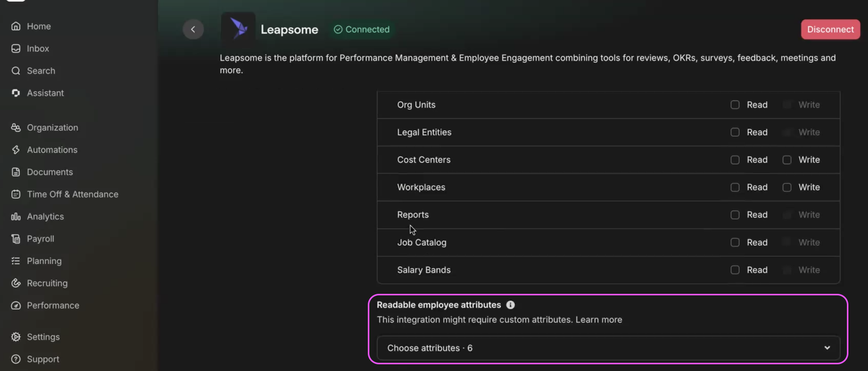
Task: Check the Read box for Job Catalog
Action: click(x=735, y=242)
